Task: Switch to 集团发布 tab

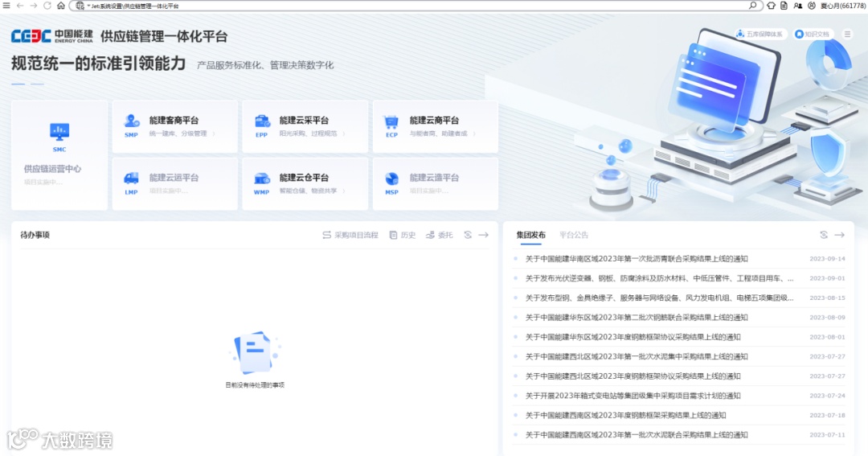Action: [531, 235]
